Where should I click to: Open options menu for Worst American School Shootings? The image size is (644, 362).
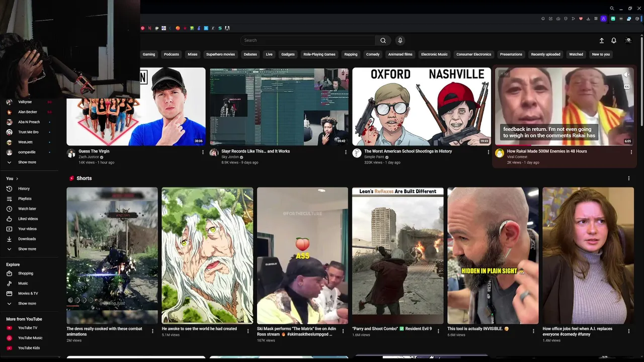488,152
